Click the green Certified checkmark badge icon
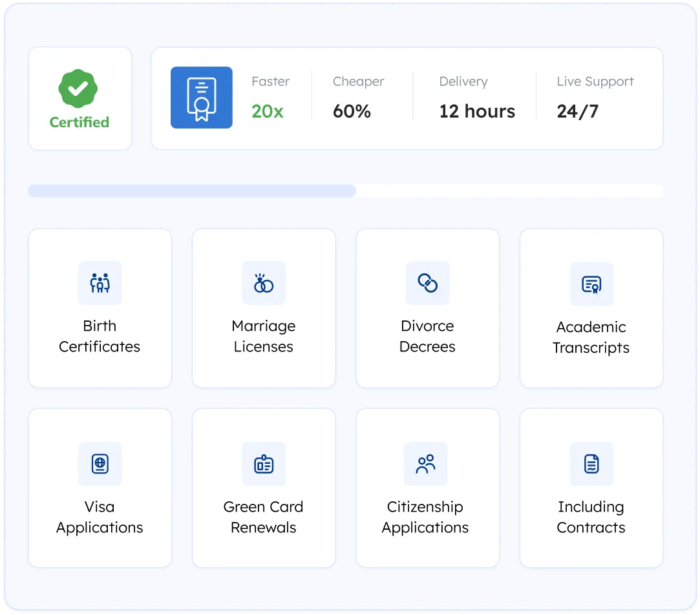 coord(78,90)
